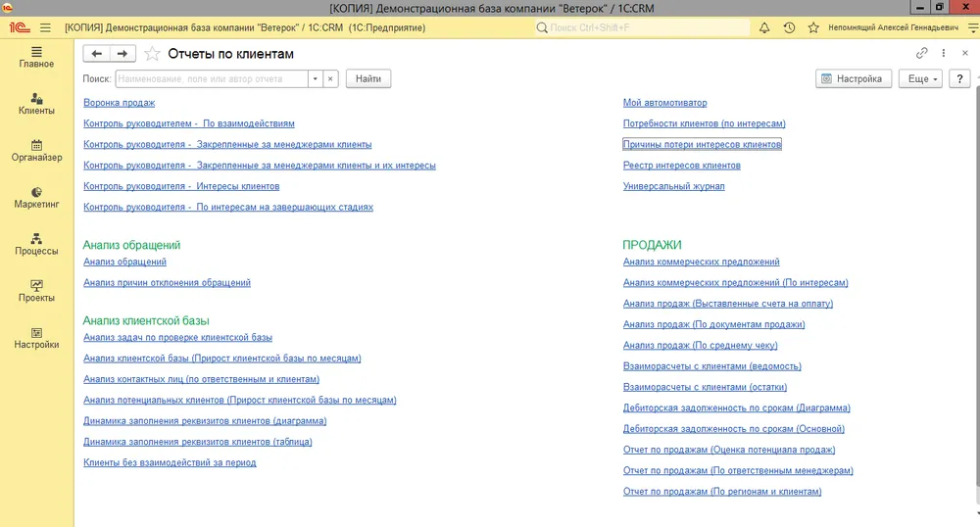Add Отчеты по клиентам to favorites star
980x527 pixels.
point(152,54)
